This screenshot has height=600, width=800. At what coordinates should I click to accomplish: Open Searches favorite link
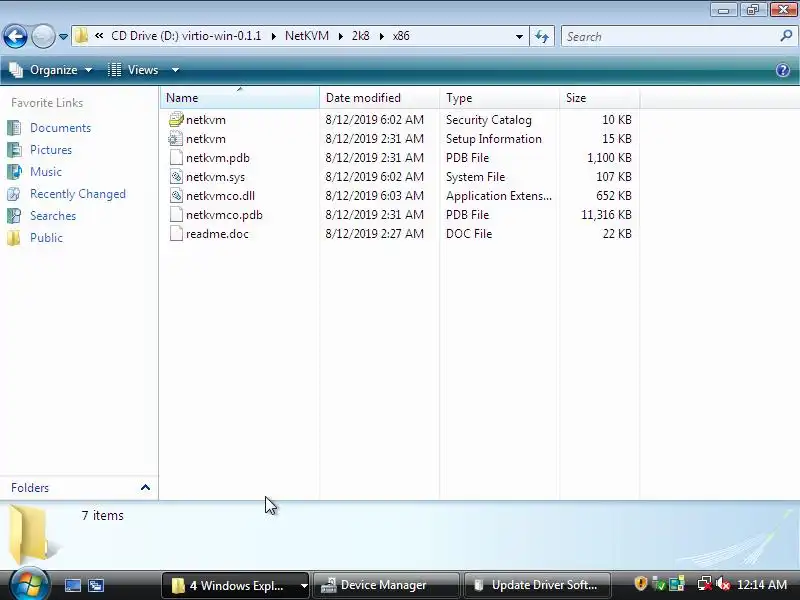click(x=53, y=216)
